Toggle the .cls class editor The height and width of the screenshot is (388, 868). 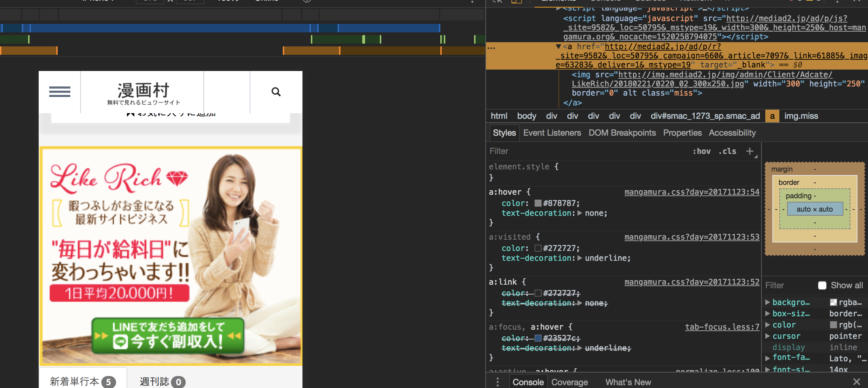pyautogui.click(x=727, y=151)
